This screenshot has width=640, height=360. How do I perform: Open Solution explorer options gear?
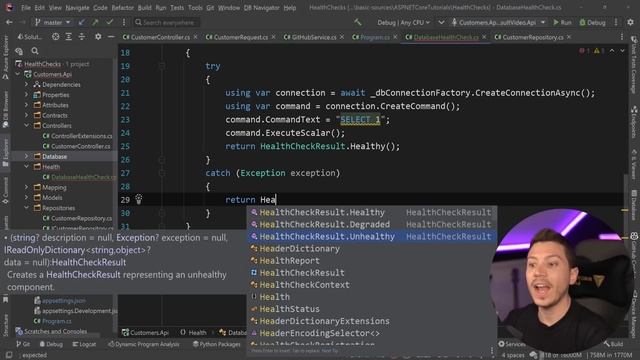click(98, 37)
